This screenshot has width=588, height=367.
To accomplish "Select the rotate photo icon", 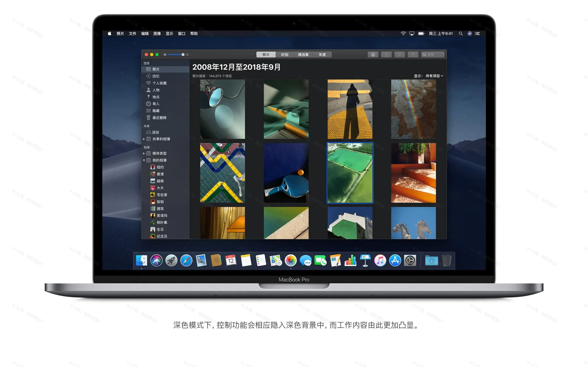I will pyautogui.click(x=413, y=54).
